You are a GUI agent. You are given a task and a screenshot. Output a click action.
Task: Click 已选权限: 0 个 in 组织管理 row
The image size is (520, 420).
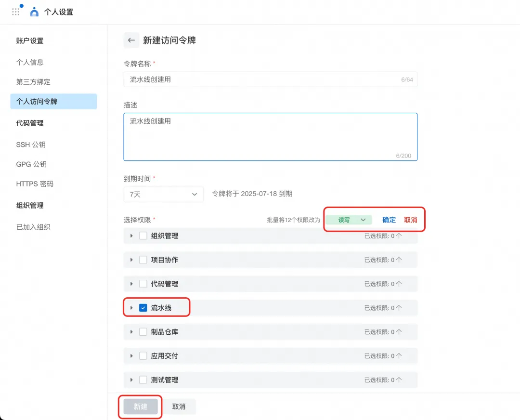[x=383, y=236]
